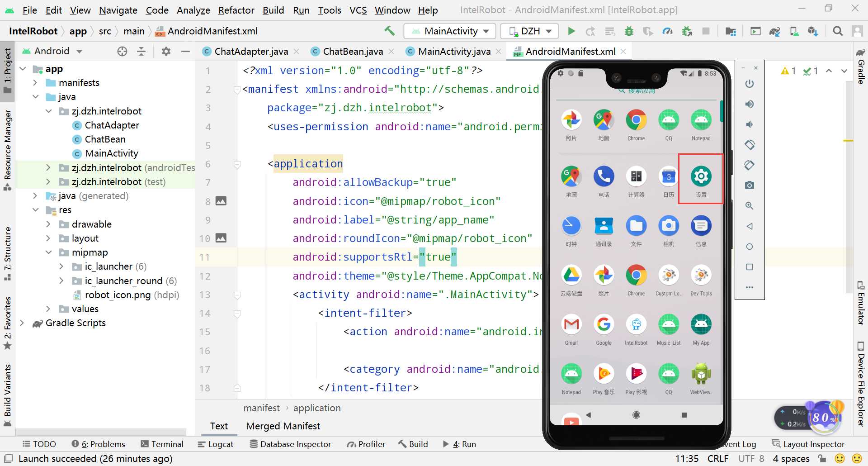Open Device File Explorer side panel
This screenshot has width=868, height=466.
point(861,384)
